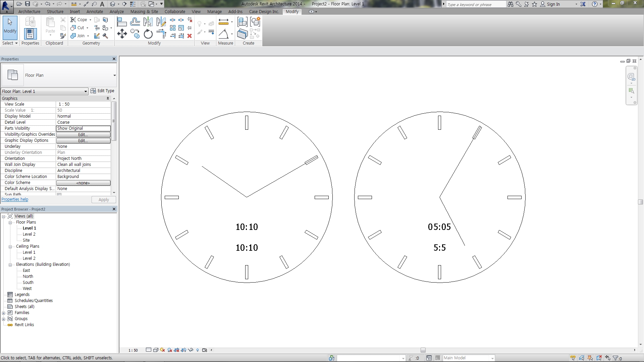
Task: Toggle Sun Path off/on in view bar
Action: click(162, 350)
